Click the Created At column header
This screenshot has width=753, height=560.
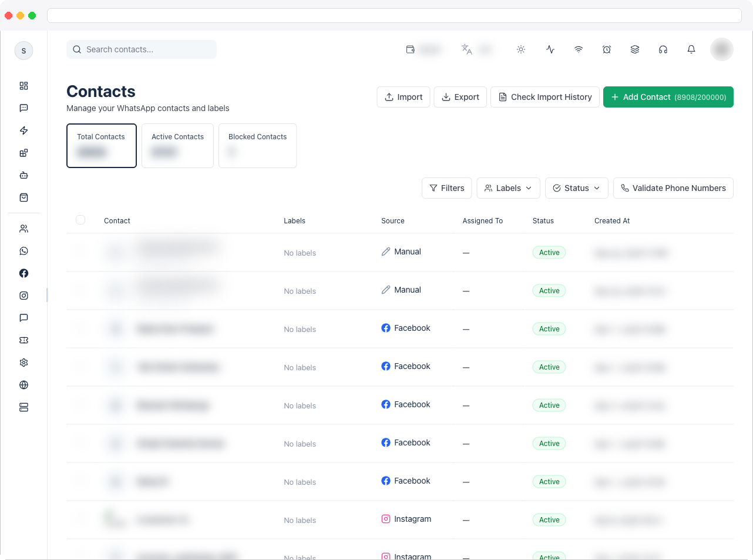point(612,221)
